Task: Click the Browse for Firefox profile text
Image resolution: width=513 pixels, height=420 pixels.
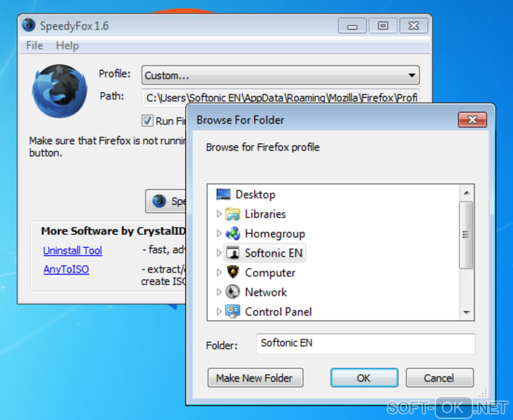Action: point(263,147)
